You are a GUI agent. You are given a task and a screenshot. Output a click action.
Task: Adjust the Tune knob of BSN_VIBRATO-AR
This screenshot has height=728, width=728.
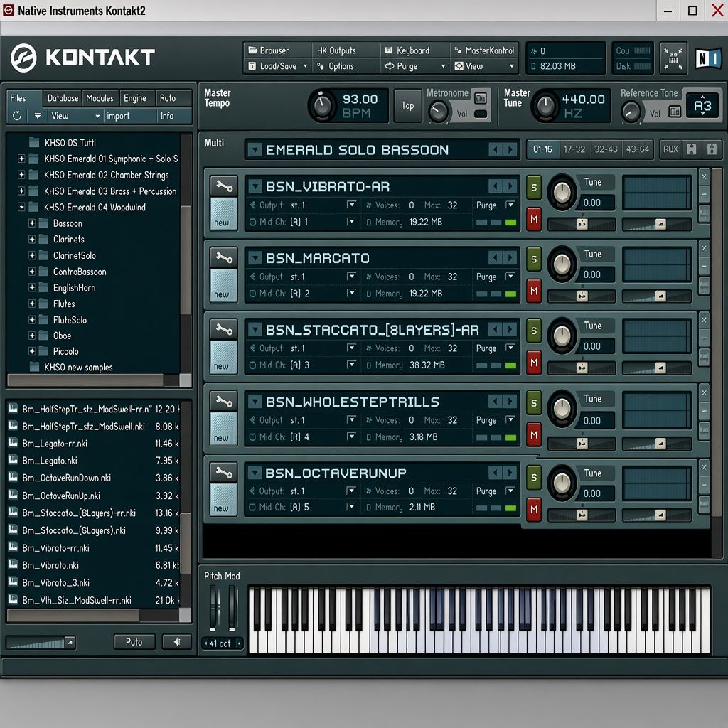pos(562,191)
